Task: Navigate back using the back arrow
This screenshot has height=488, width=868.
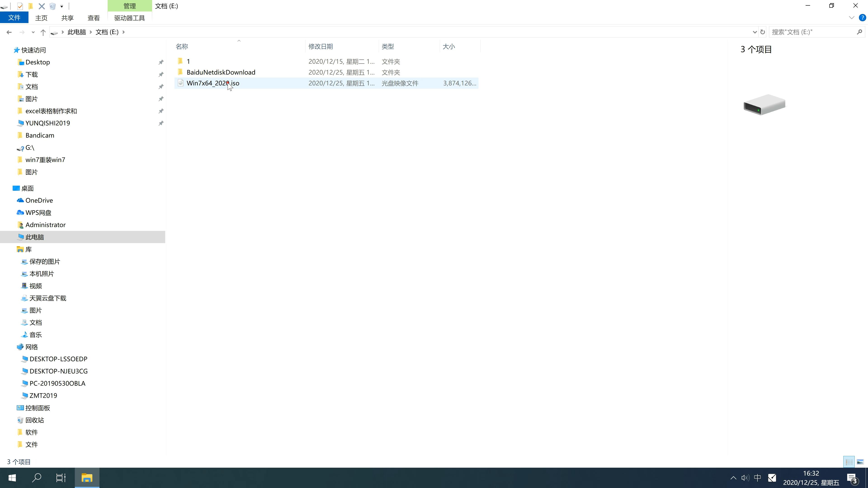Action: click(8, 32)
